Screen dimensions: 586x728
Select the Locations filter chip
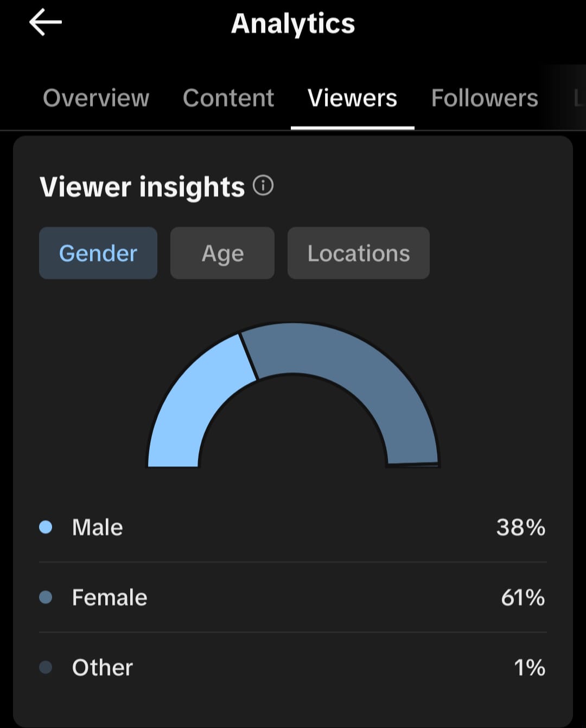[359, 253]
